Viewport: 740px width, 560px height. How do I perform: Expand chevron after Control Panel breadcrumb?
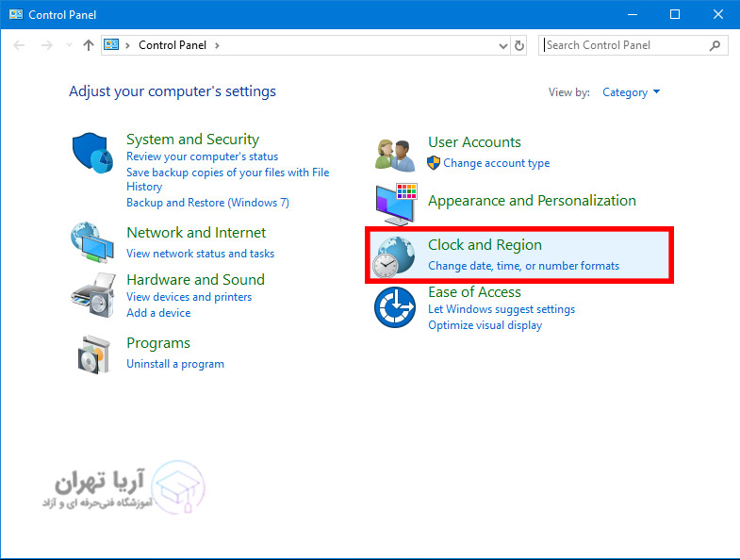217,45
